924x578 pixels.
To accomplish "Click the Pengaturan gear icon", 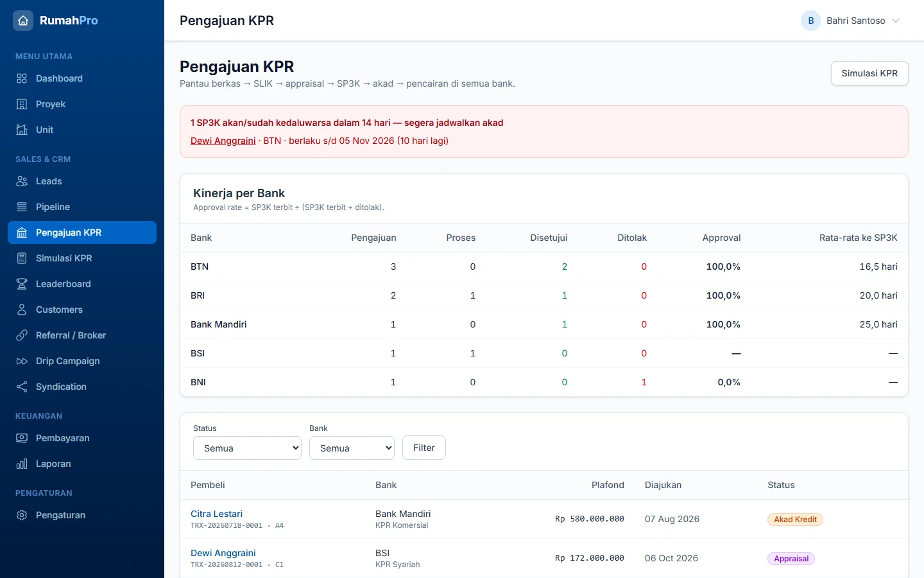I will tap(22, 515).
